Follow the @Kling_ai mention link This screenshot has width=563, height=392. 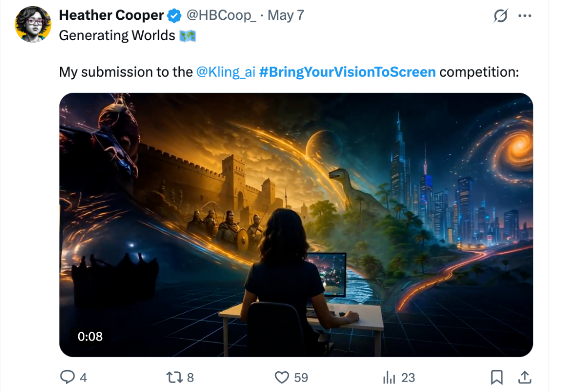point(226,72)
